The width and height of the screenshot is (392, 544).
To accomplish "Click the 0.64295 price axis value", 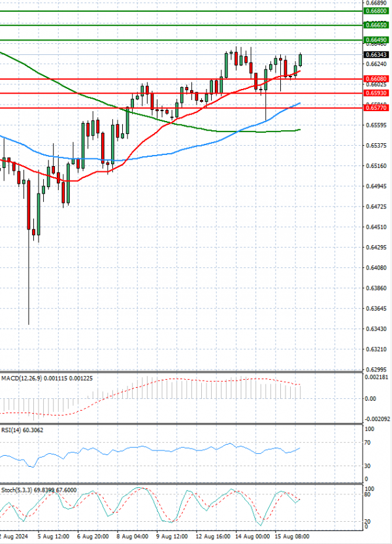I will [376, 247].
